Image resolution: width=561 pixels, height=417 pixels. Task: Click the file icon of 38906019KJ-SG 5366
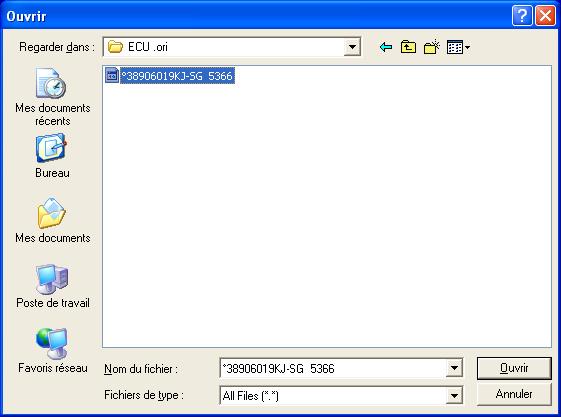[112, 75]
